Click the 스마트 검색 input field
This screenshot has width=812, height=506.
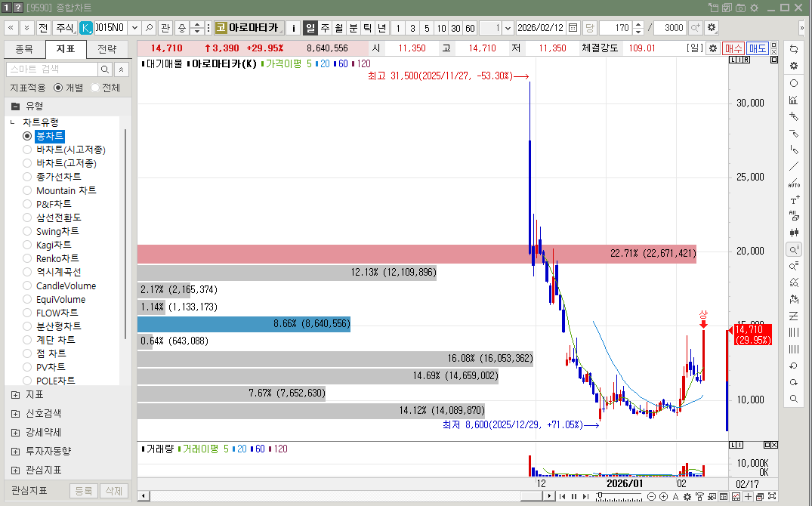click(x=52, y=69)
